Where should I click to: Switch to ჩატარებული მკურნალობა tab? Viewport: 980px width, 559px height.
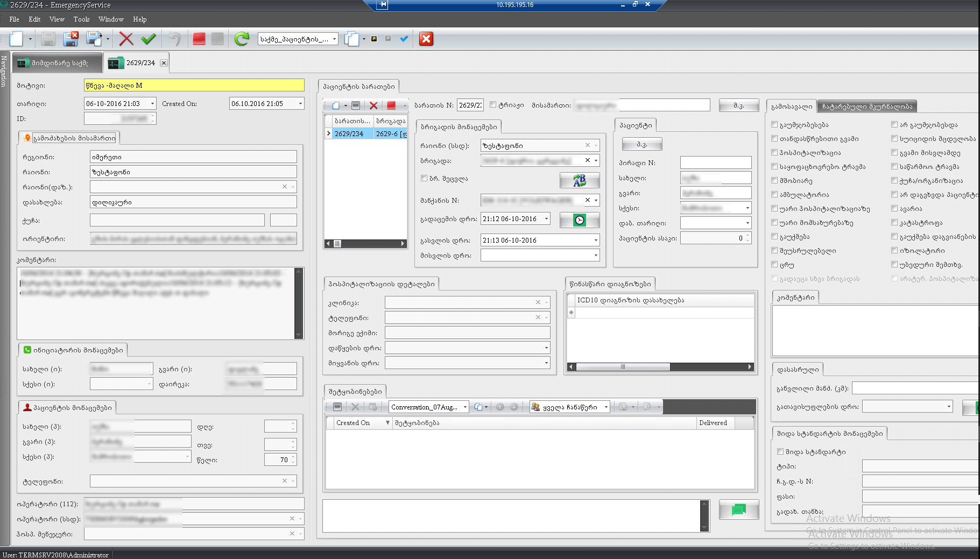tap(867, 107)
